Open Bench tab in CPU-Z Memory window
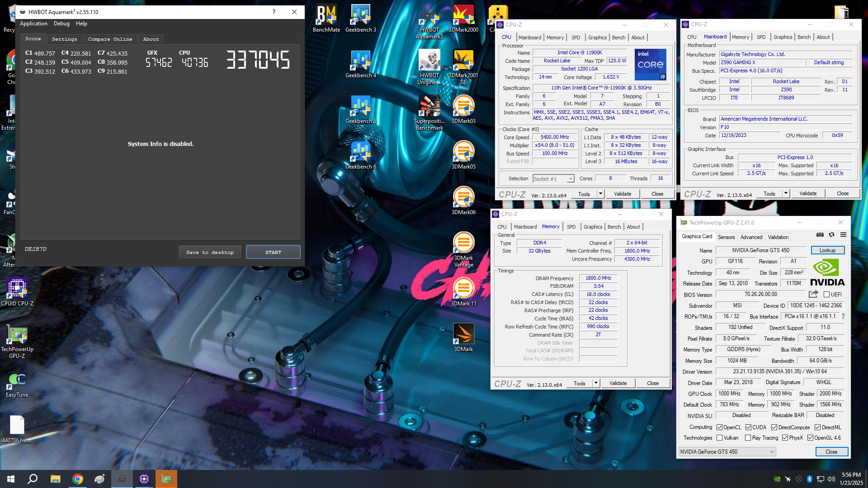Viewport: 868px width, 488px height. tap(614, 227)
